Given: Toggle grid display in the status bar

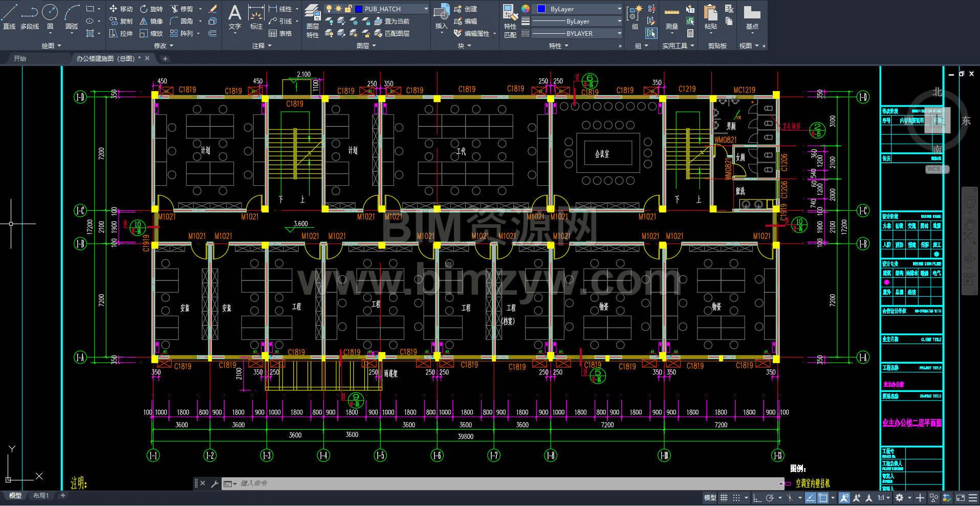Looking at the screenshot, I should [724, 498].
